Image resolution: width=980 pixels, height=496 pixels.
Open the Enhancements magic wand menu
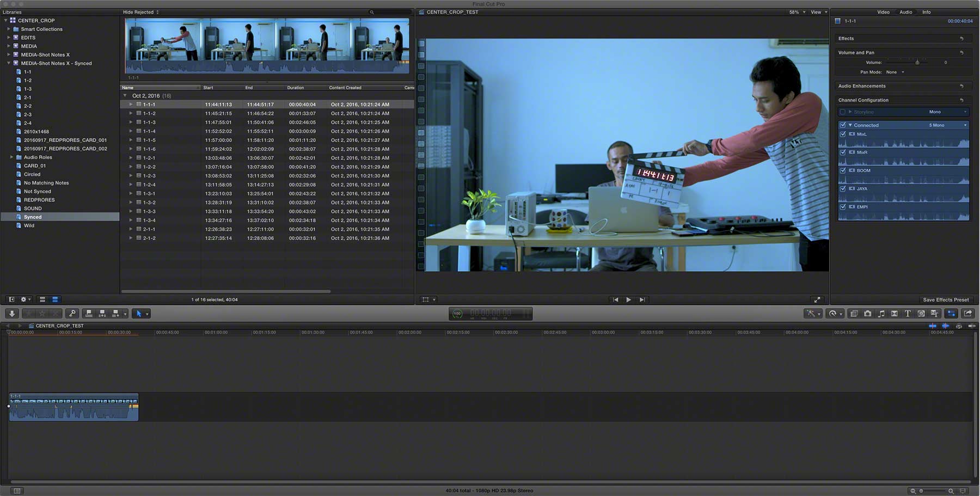coord(812,314)
